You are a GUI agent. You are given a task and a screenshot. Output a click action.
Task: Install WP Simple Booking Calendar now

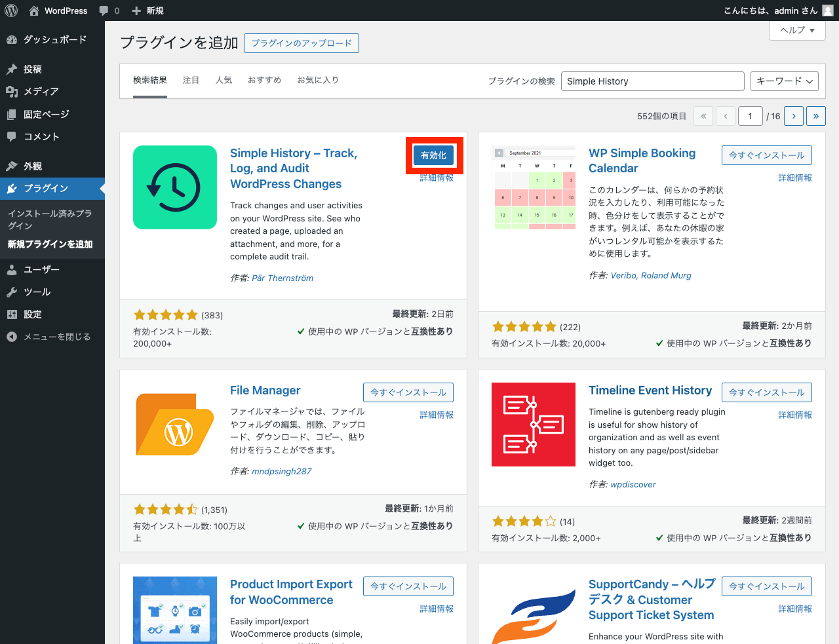click(767, 155)
